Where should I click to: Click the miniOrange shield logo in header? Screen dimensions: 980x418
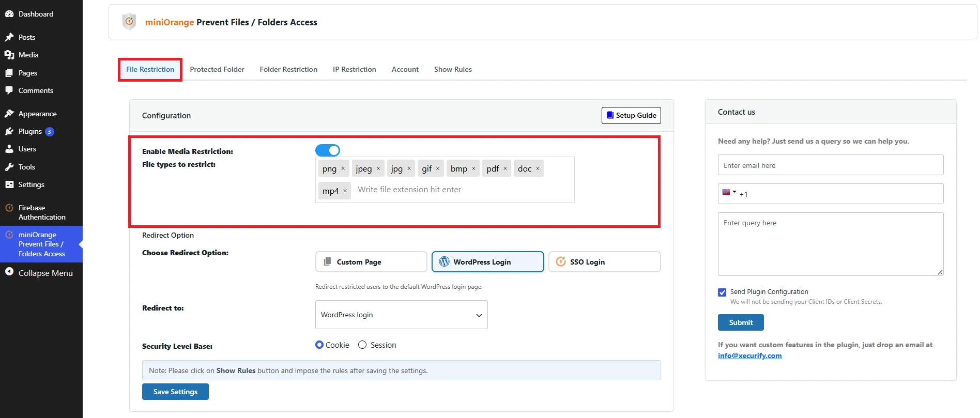[129, 22]
